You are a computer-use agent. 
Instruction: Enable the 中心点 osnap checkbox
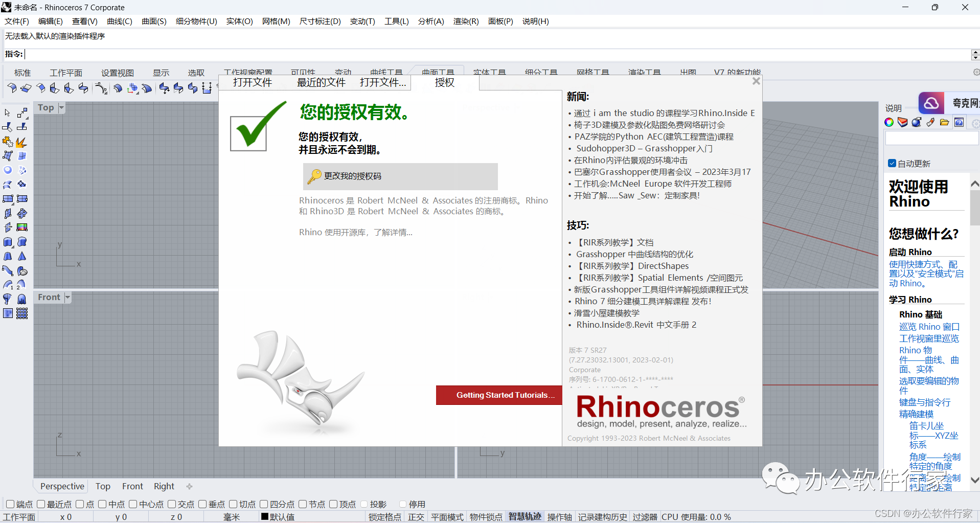[x=133, y=504]
